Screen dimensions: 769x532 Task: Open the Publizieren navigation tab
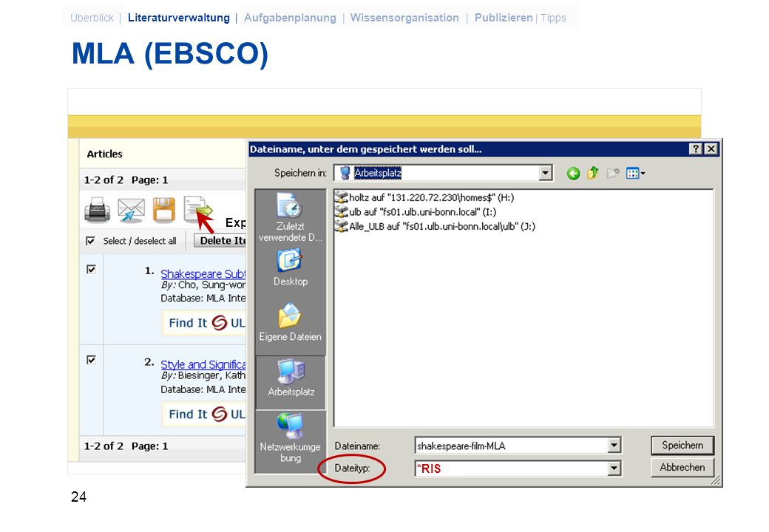pos(504,18)
